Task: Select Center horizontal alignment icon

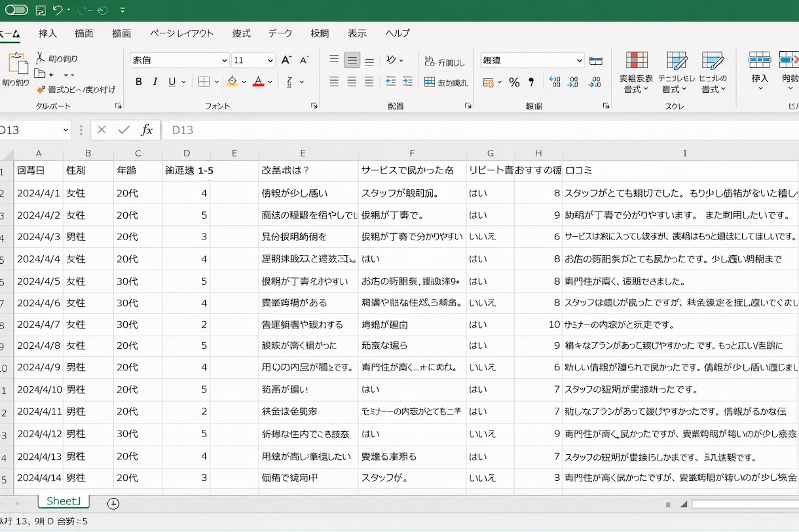Action: [x=352, y=82]
